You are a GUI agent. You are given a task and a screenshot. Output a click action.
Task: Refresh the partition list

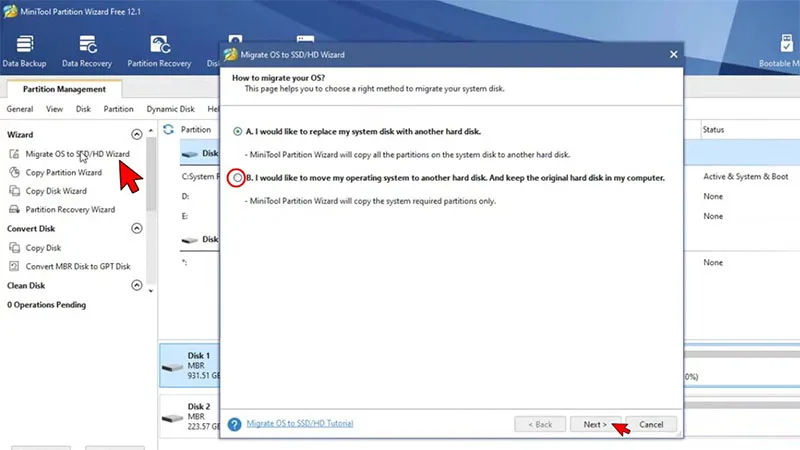(168, 130)
